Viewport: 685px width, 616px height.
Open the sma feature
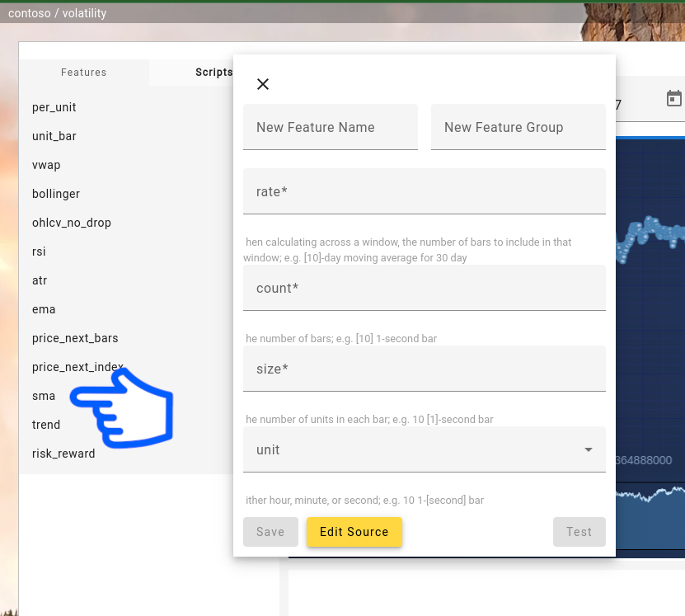pyautogui.click(x=44, y=396)
